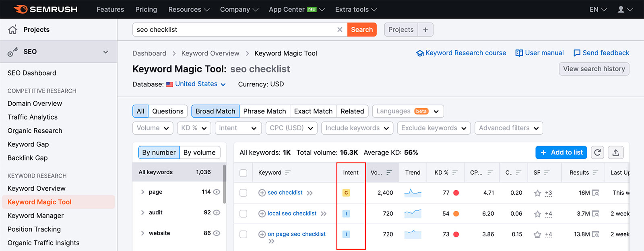Select the Exact Match tab
Viewport: 644px width, 251px height.
click(313, 111)
